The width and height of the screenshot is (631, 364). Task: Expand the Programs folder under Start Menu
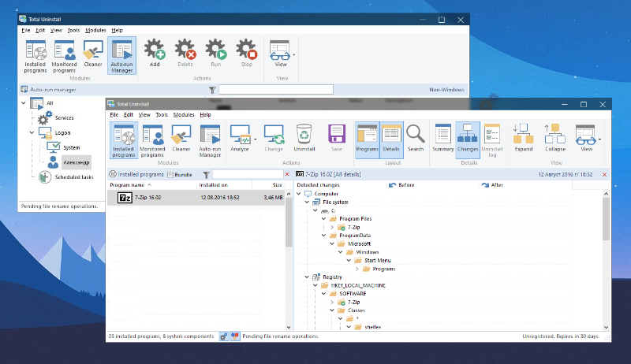click(357, 269)
